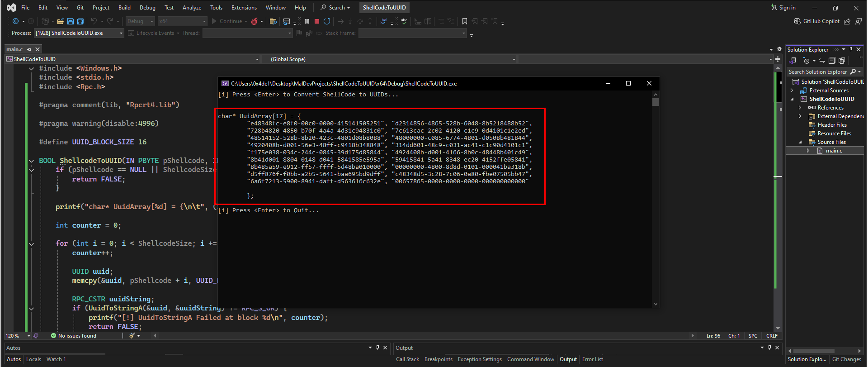This screenshot has width=868, height=367.
Task: Click the Break All pause icon
Action: pyautogui.click(x=307, y=21)
